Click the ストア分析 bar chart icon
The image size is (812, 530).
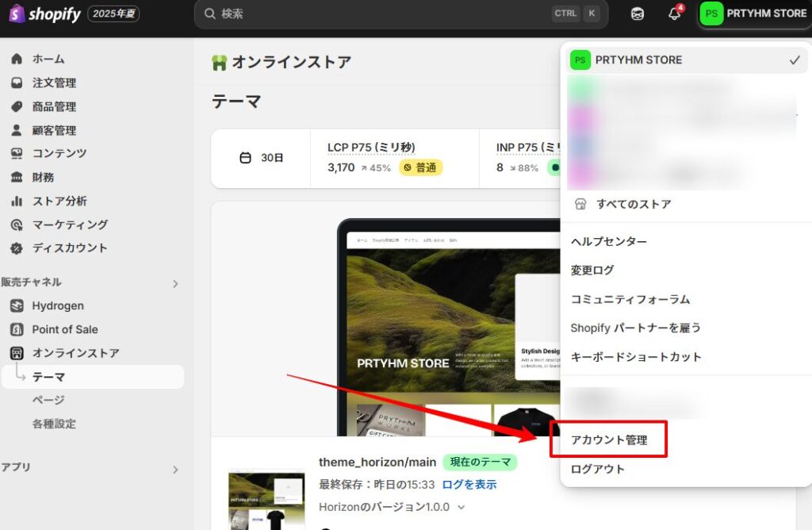tap(17, 201)
